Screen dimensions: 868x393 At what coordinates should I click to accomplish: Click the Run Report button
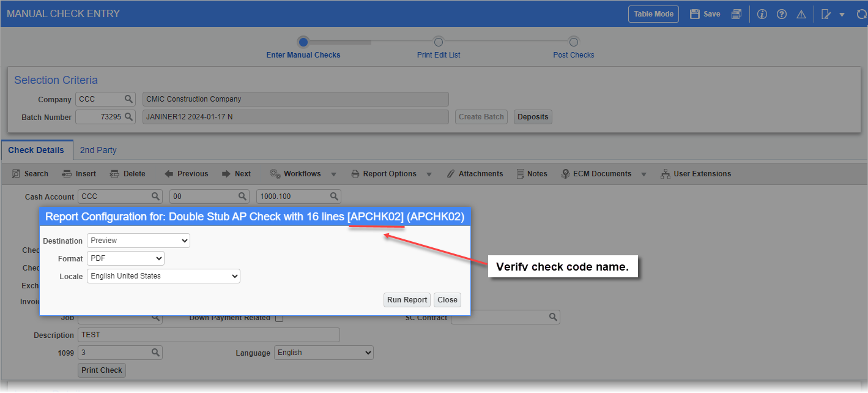pyautogui.click(x=407, y=299)
